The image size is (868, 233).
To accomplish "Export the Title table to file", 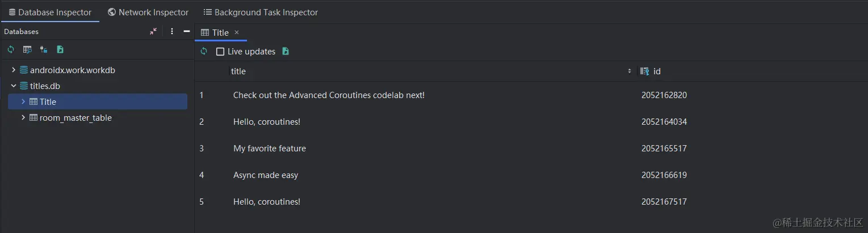I will [286, 52].
